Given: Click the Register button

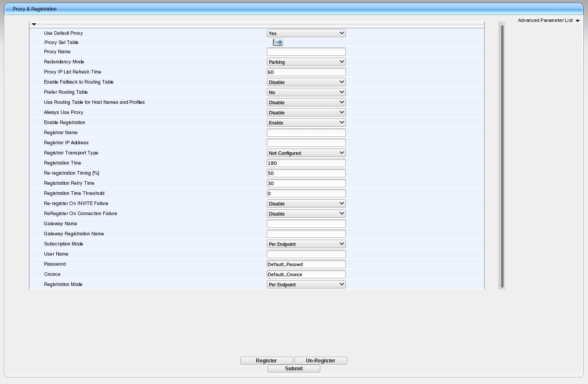Looking at the screenshot, I should 267,361.
